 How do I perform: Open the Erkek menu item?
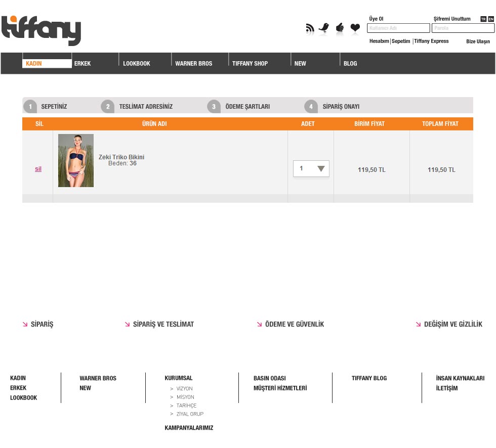click(x=82, y=64)
